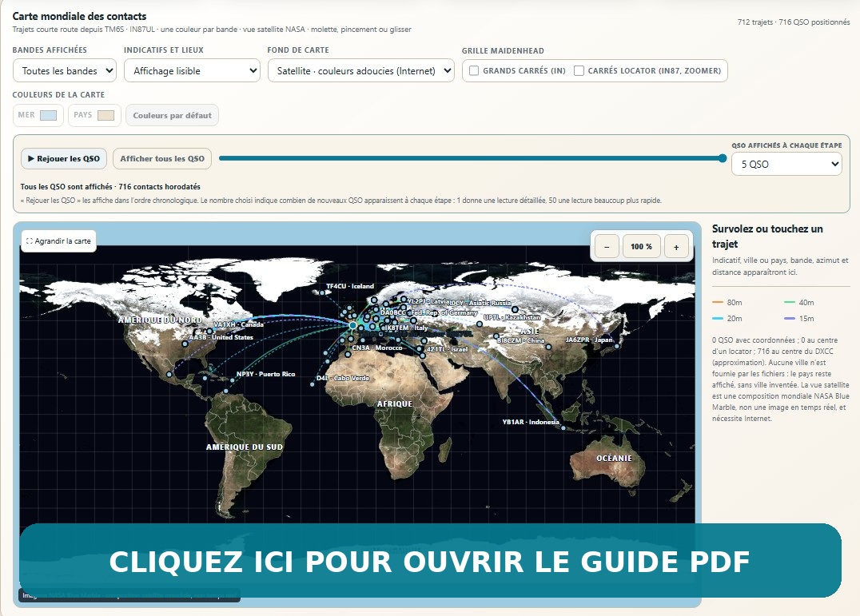The width and height of the screenshot is (860, 616).
Task: Click the Indonesia station marker dot
Action: click(x=563, y=428)
